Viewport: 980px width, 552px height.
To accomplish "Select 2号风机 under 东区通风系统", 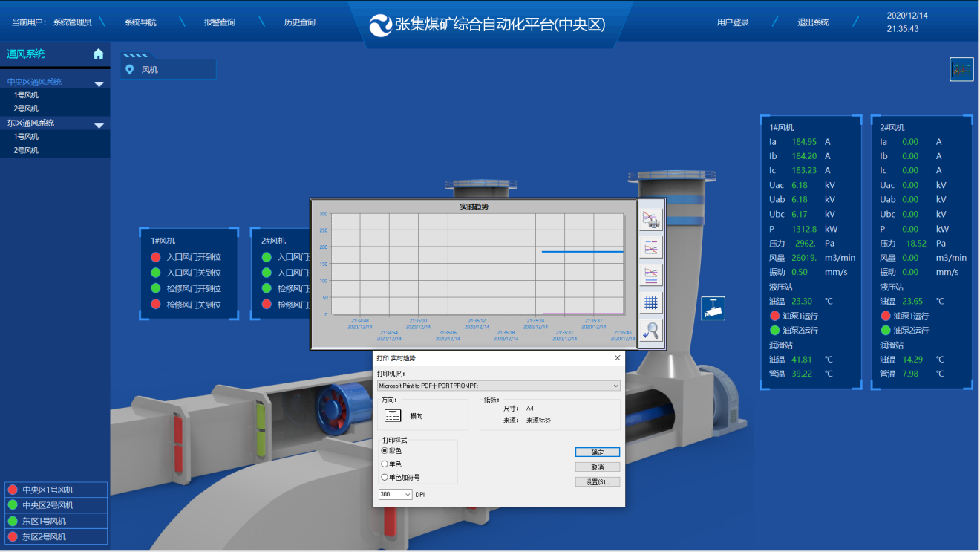I will [x=26, y=150].
